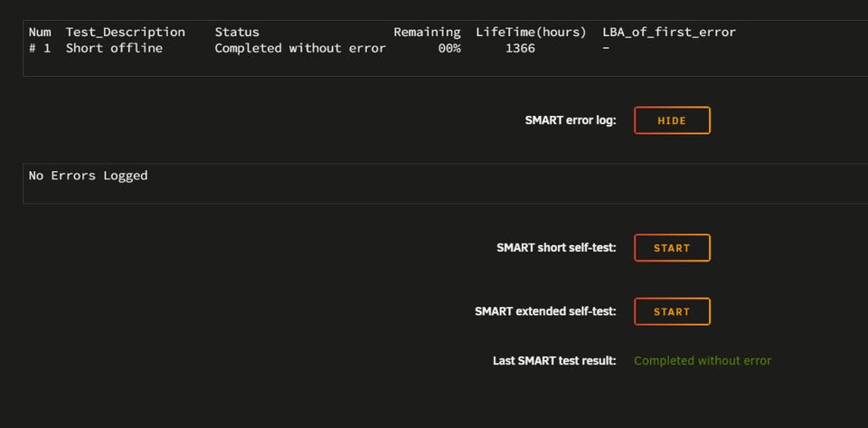Screen dimensions: 868x428
Task: Click the 'Short offline' test description entry
Action: click(114, 48)
